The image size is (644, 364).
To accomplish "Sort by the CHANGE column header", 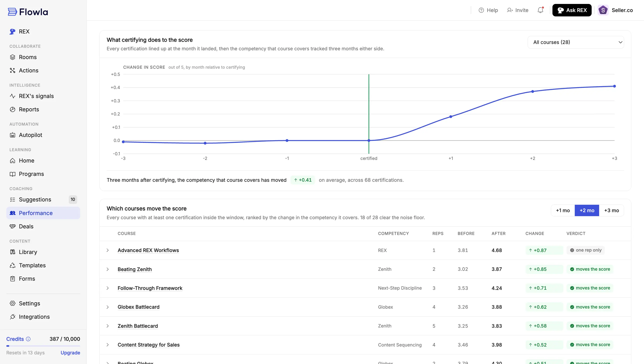I will tap(535, 233).
